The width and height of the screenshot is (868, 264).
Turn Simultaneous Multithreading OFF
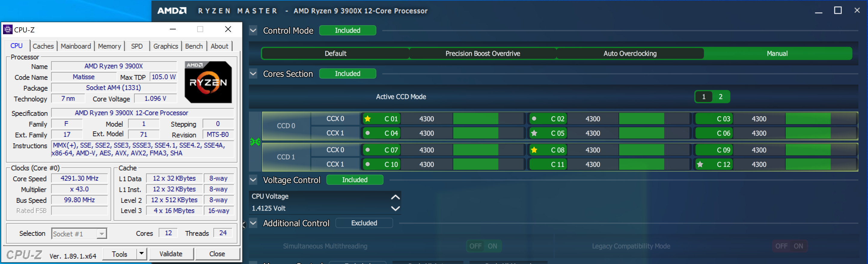(475, 246)
